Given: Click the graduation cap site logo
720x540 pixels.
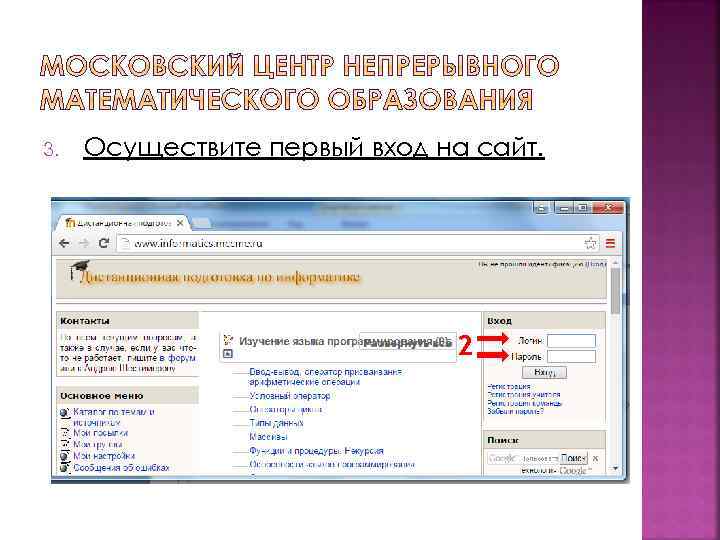Looking at the screenshot, I should (x=79, y=270).
